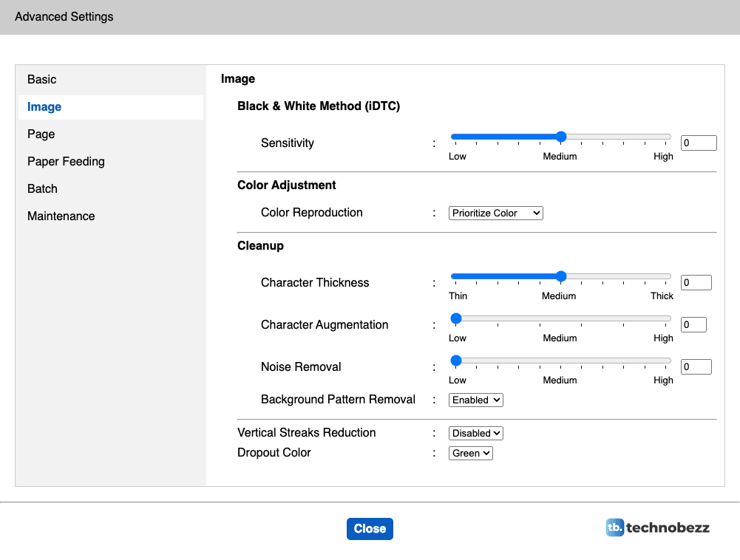Viewport: 740px width, 560px height.
Task: Open the Dropout Color dropdown
Action: coord(470,454)
